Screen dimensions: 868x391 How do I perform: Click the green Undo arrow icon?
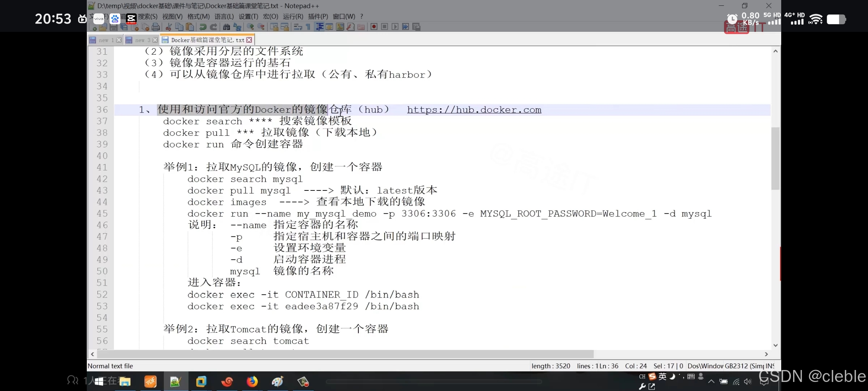203,27
